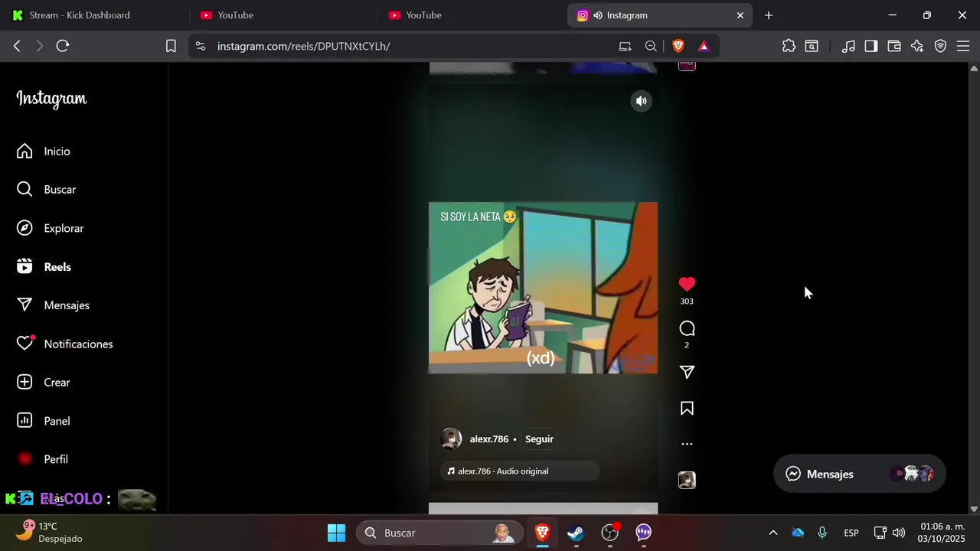This screenshot has height=551, width=980.
Task: Open comments on the reel
Action: pos(687,328)
